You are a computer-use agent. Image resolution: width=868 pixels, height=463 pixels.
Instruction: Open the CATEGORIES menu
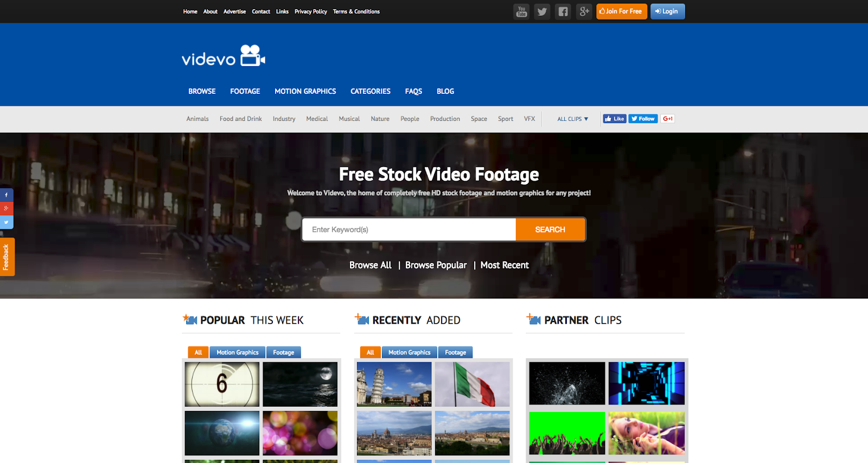point(371,91)
